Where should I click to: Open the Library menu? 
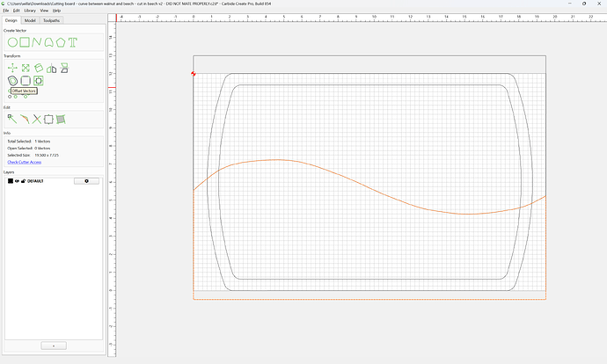(x=30, y=11)
